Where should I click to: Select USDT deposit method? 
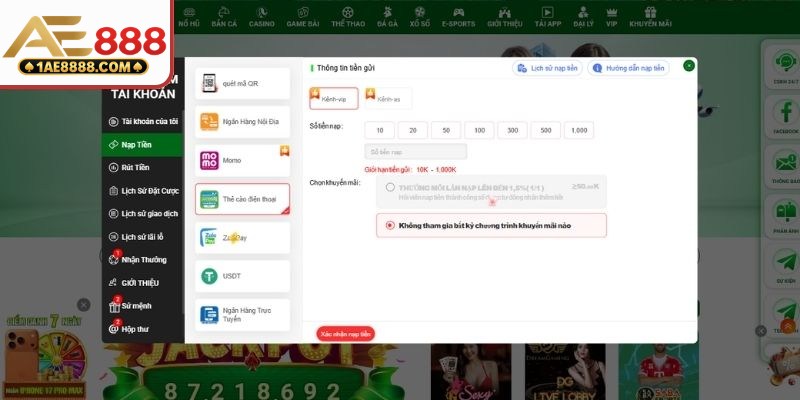click(242, 276)
